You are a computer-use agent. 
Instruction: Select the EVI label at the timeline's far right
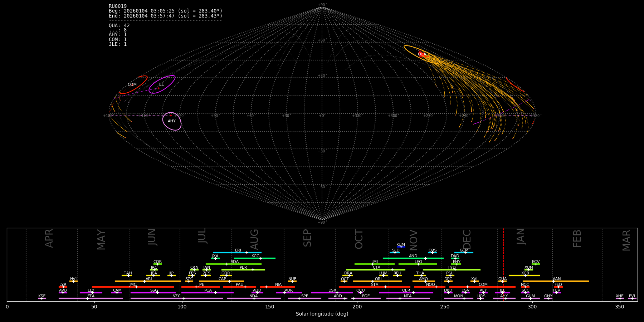(632, 296)
